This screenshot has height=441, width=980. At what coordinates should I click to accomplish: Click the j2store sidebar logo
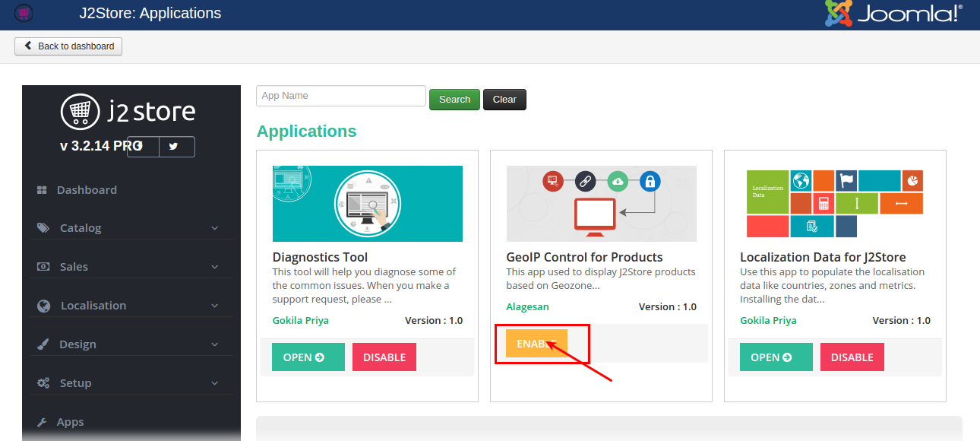[128, 112]
